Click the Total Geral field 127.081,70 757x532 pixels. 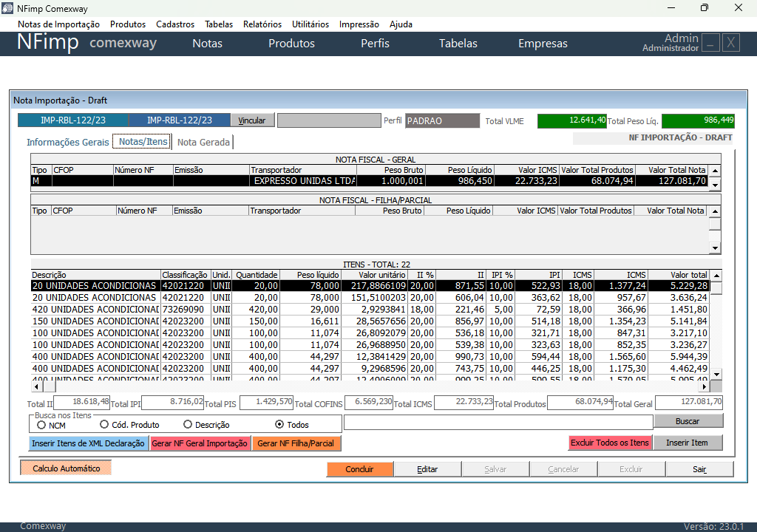[689, 402]
